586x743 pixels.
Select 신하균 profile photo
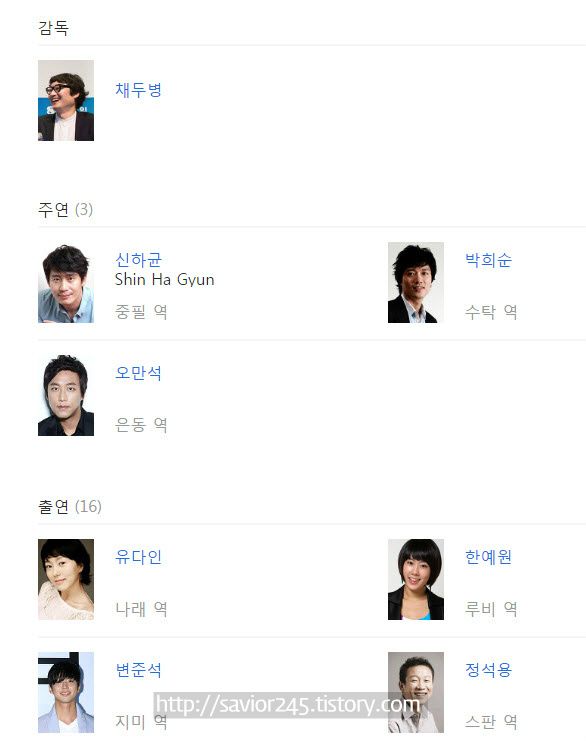tap(66, 283)
